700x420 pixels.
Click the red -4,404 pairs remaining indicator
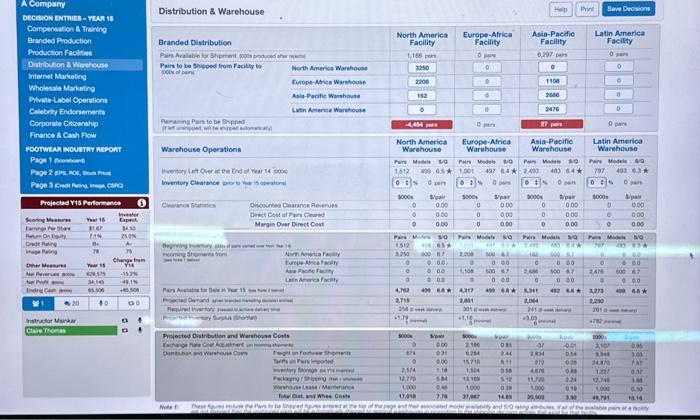tap(422, 125)
